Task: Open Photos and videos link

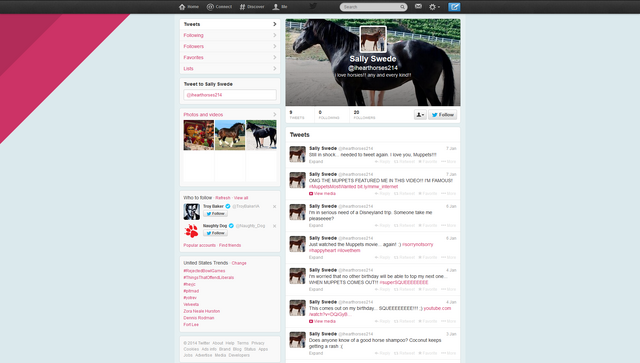Action: tap(203, 115)
